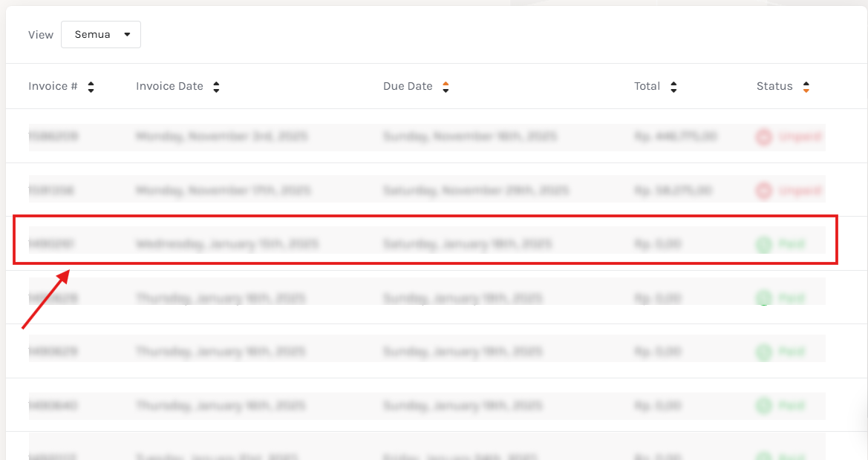Click the Rp. 58,275.00 total amount
The image size is (868, 460).
coord(673,191)
